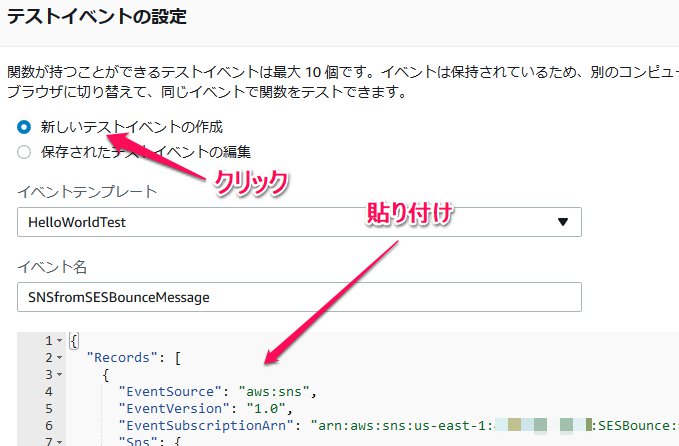Collapse the "Records" array fold arrow on line 2
Viewport: 679px width, 446px height.
(62, 358)
